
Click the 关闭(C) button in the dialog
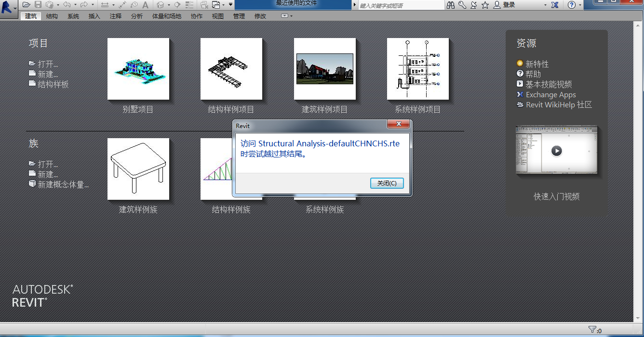point(387,183)
